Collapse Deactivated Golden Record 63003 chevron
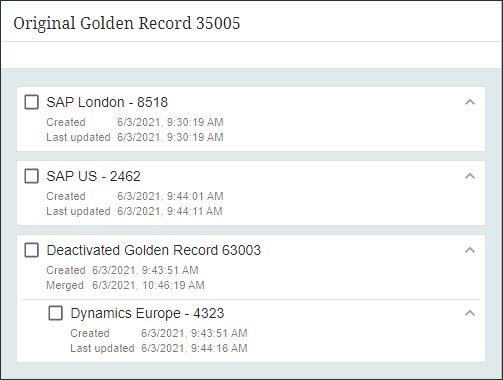This screenshot has width=503, height=380. [x=470, y=250]
